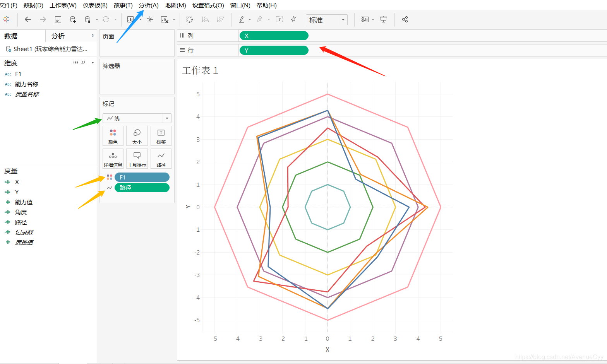Fix the axes with the pin icon
The width and height of the screenshot is (607, 364).
pyautogui.click(x=293, y=19)
